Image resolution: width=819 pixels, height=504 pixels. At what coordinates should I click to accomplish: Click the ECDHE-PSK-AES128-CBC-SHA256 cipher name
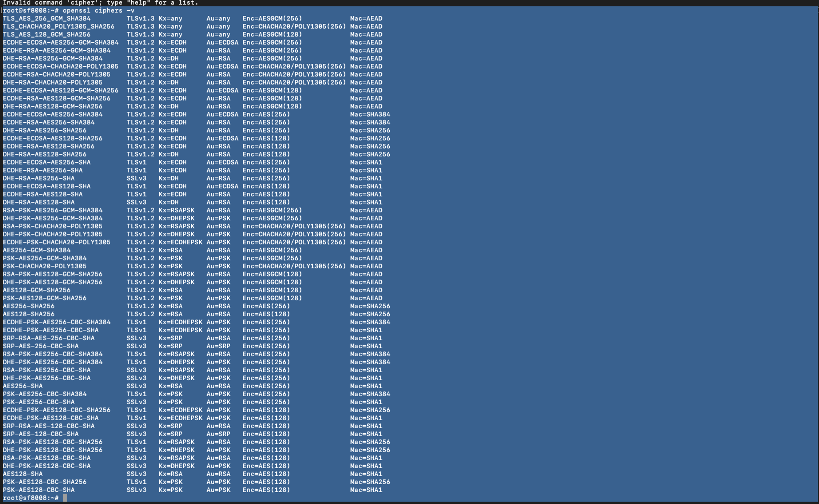(57, 410)
